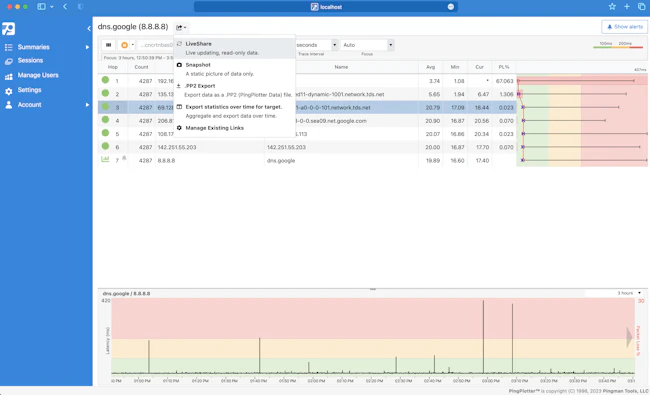The image size is (650, 395).
Task: Select the 142.251.55.203 IP cell
Action: [x=177, y=148]
